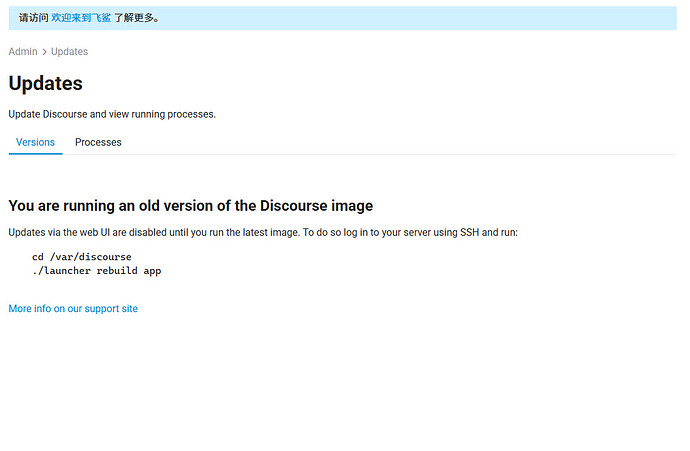This screenshot has width=690, height=451.
Task: Click the ./launcher rebuild app command text
Action: click(97, 271)
